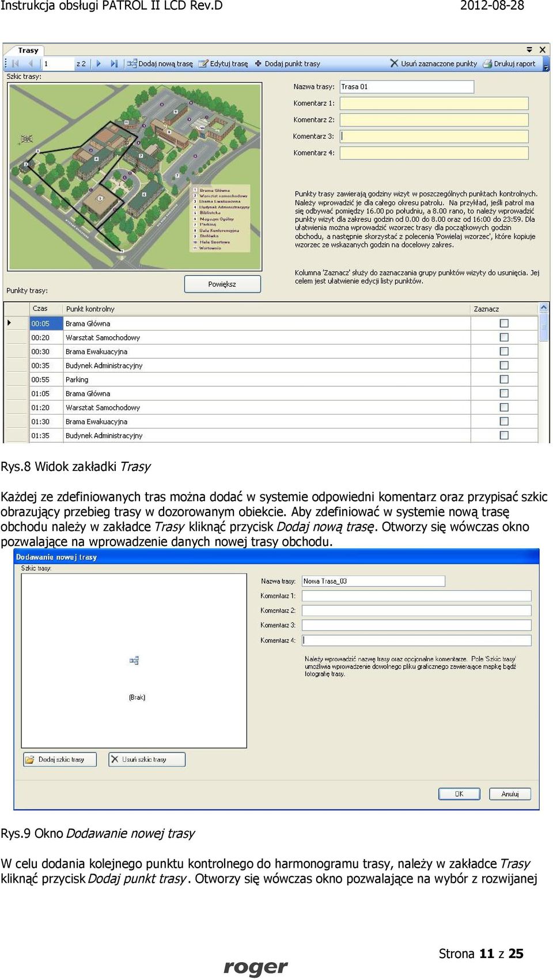The height and width of the screenshot is (980, 553).
Task: Click Komentarz 2 field in Trasy tab
Action: coord(434,120)
